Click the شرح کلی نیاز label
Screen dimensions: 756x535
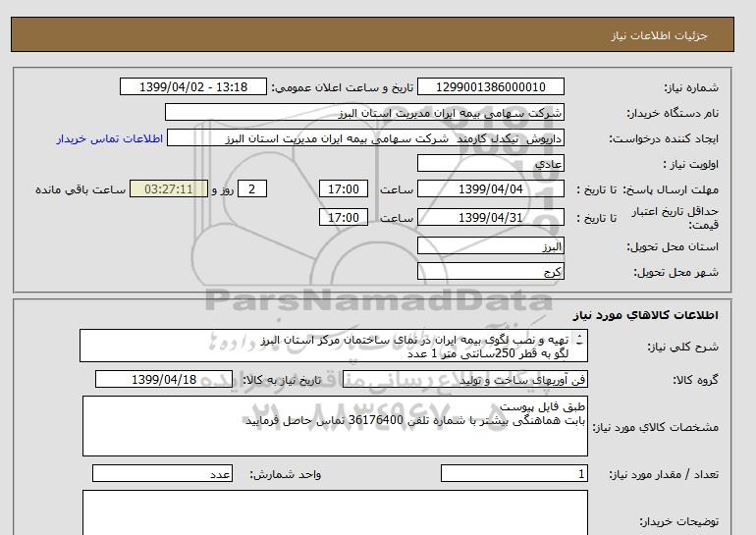[682, 347]
